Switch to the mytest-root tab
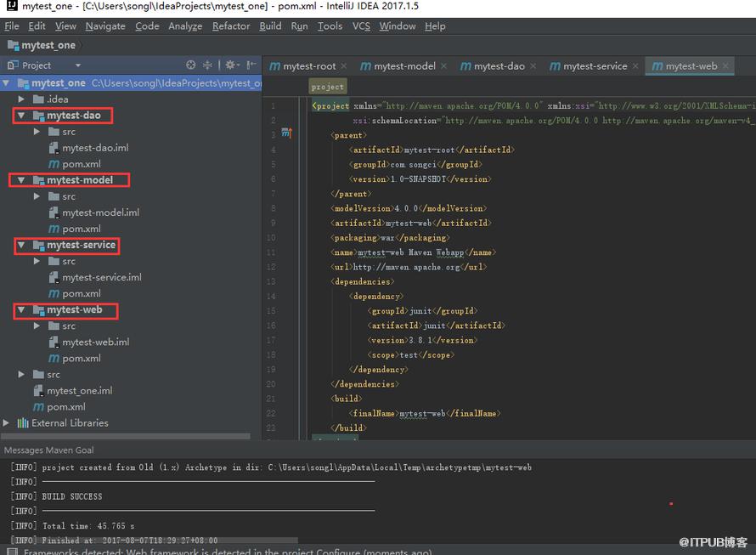This screenshot has width=756, height=555. click(308, 66)
